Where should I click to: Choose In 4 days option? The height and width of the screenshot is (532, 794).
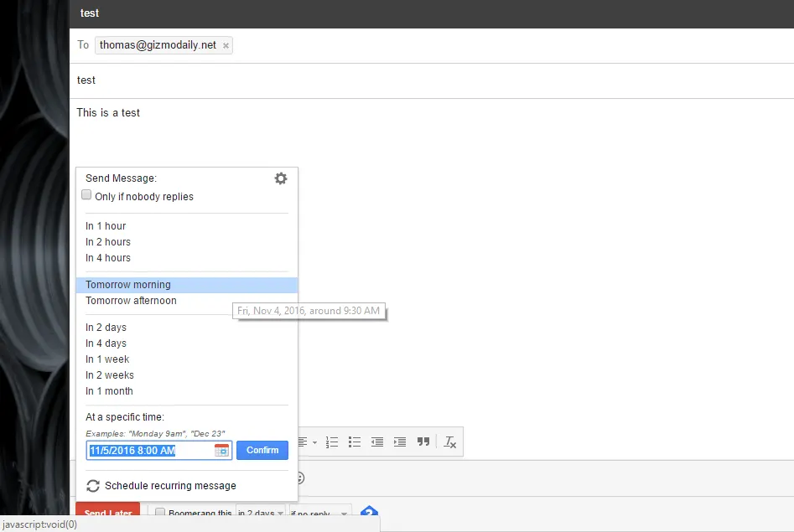[187, 343]
